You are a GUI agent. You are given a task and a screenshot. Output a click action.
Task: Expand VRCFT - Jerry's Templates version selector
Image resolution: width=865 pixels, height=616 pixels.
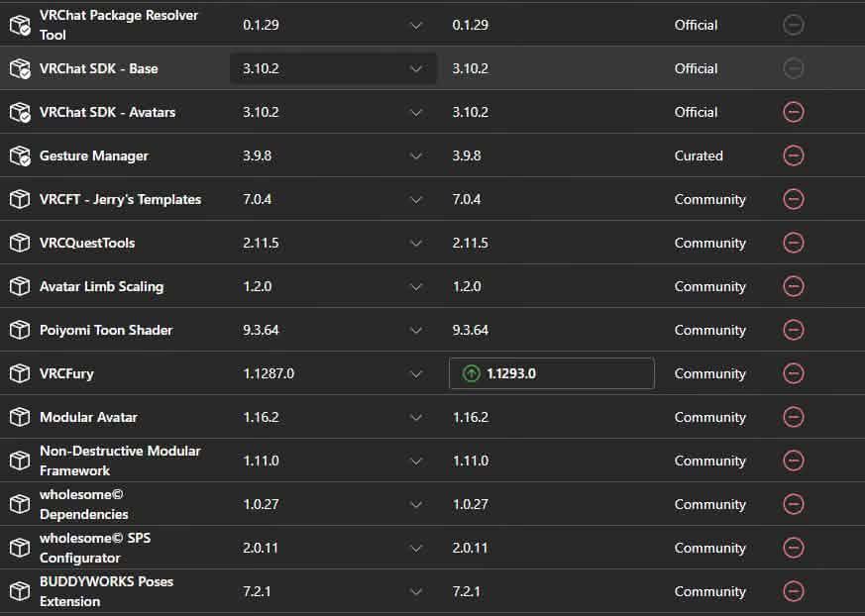(333, 199)
